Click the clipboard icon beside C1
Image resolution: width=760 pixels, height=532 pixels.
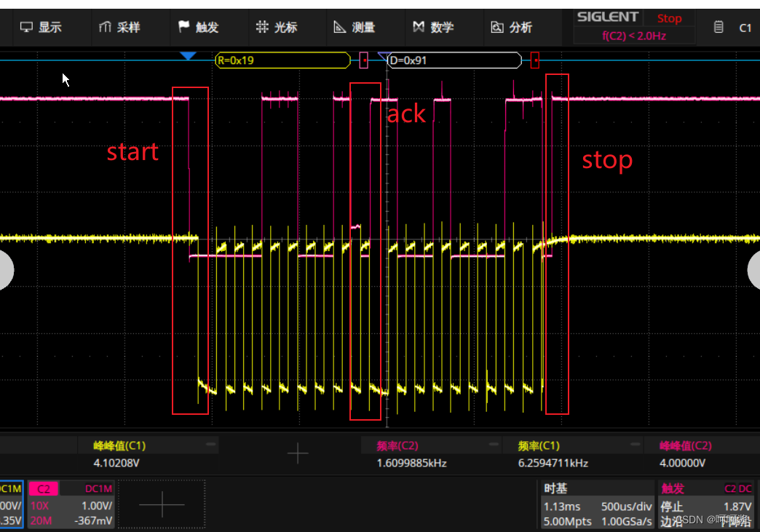(x=719, y=27)
